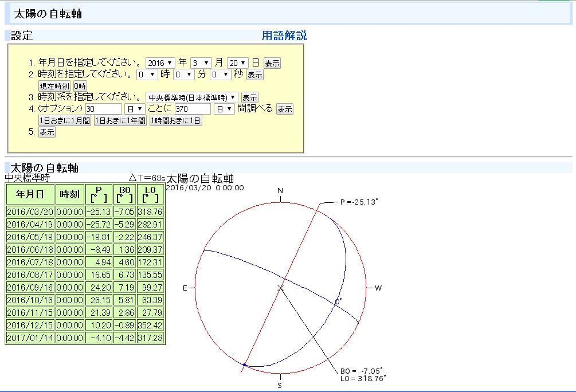Click the B0 = -7.05° diagram label
Image resolution: width=576 pixels, height=392 pixels.
tap(362, 371)
